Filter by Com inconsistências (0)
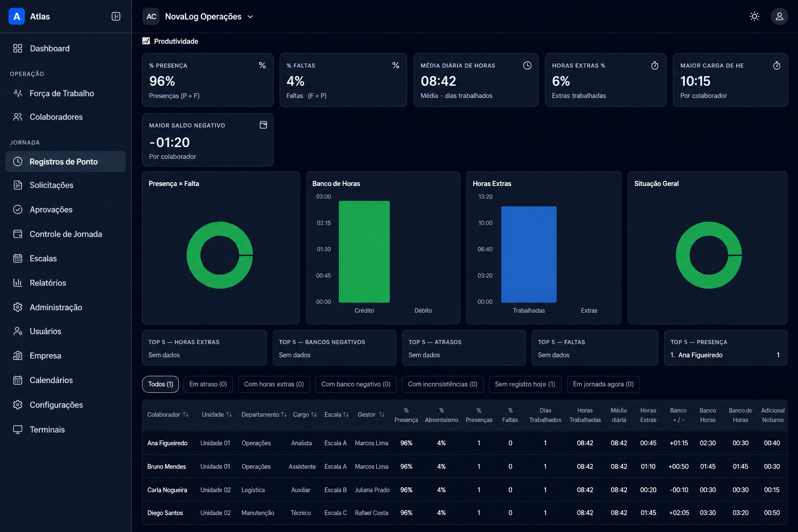The height and width of the screenshot is (532, 798). (443, 384)
